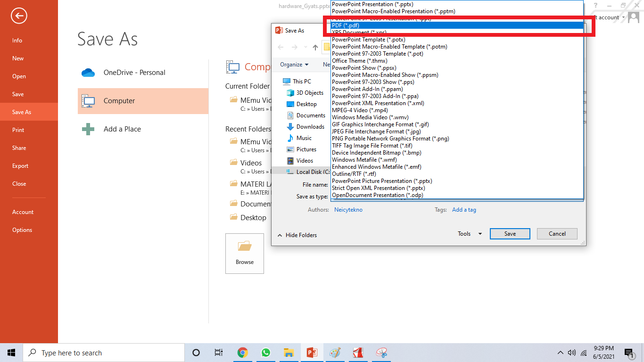644x362 pixels.
Task: Select PowerPoint Picture Presentation (*.pptx)
Action: tap(457, 181)
